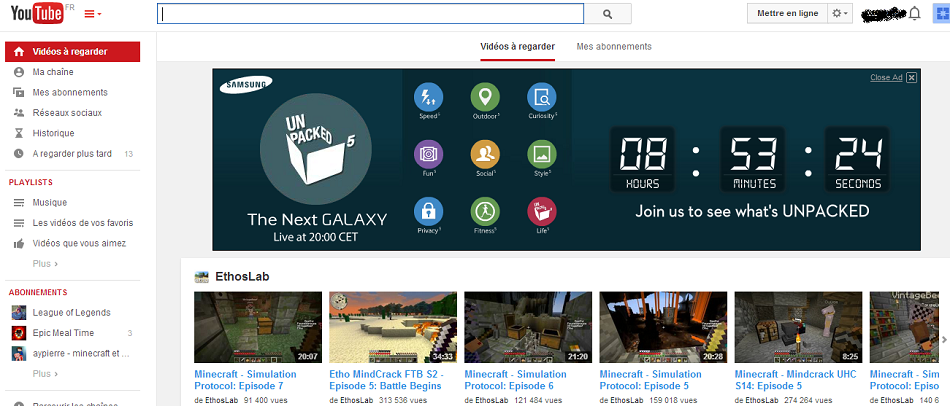
Task: Click the Samsung logo in ad
Action: click(245, 85)
